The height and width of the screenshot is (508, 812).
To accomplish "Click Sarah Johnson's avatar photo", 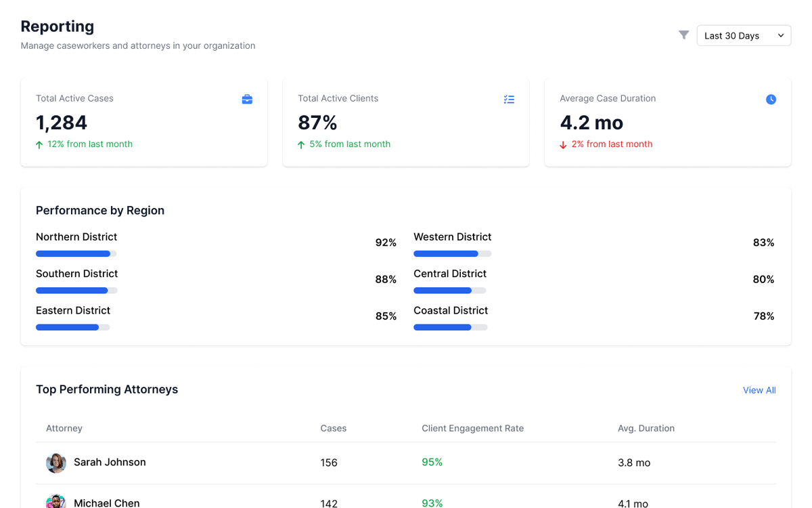I will (x=55, y=463).
